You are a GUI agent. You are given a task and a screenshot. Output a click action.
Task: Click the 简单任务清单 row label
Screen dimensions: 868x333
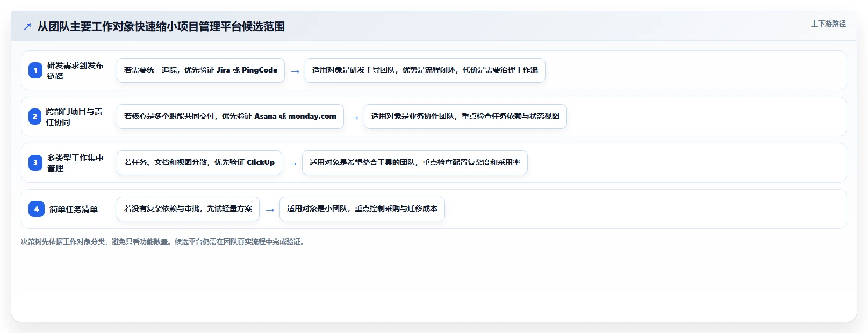[74, 209]
